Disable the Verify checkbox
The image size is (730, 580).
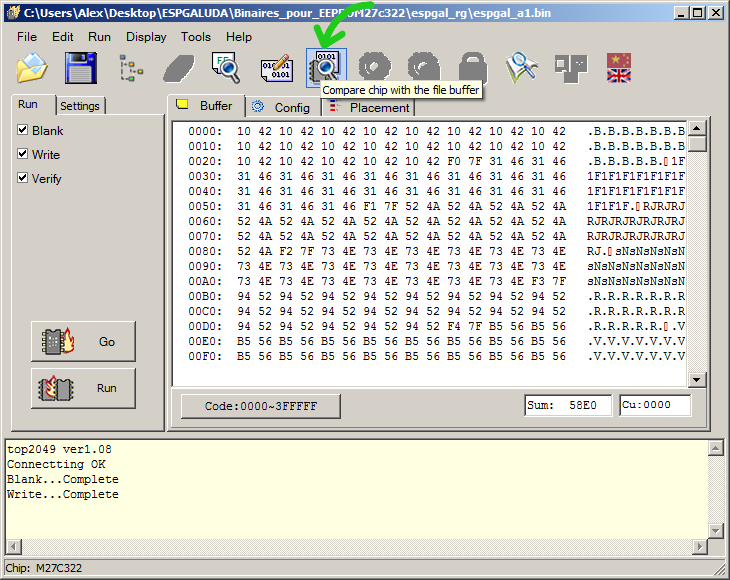(23, 178)
